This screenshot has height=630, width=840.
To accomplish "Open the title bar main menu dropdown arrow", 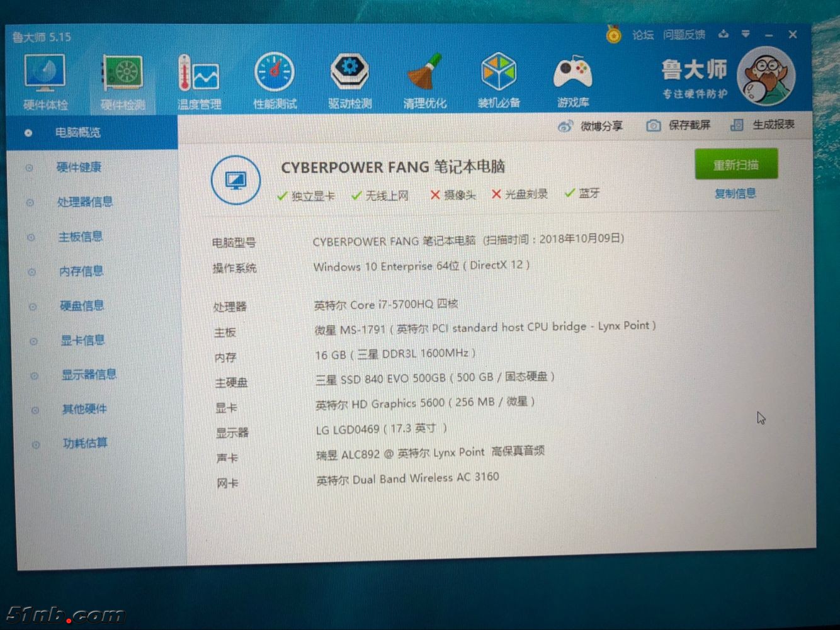I will [746, 34].
